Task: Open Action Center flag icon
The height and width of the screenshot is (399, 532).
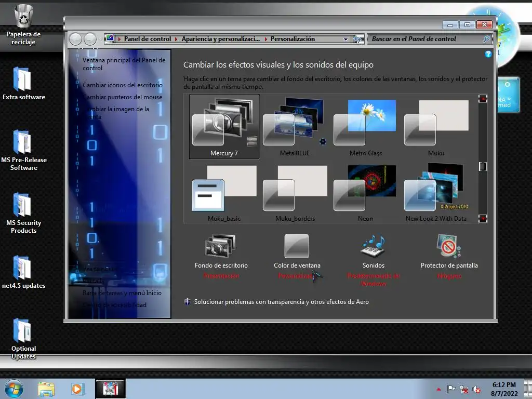Action: pos(451,389)
